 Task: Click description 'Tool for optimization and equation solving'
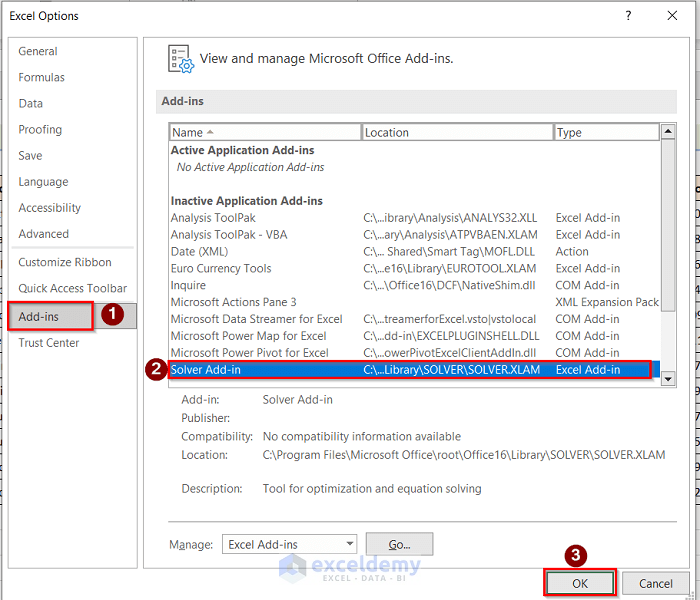pyautogui.click(x=372, y=489)
